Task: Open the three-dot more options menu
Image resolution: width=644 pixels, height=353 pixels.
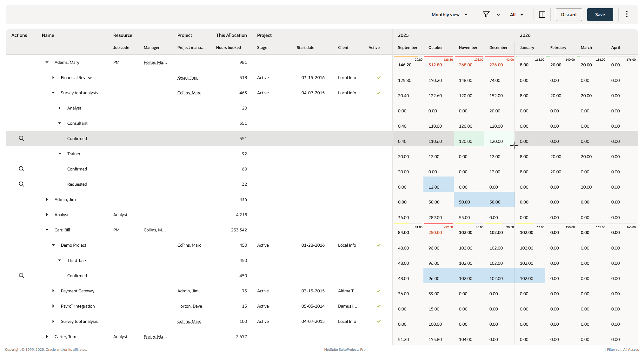Action: (x=627, y=14)
